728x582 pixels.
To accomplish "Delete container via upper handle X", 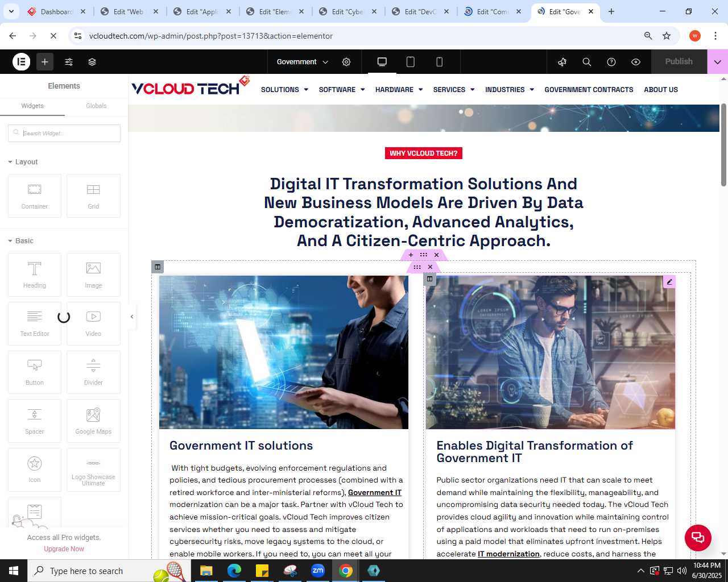I will coord(437,255).
